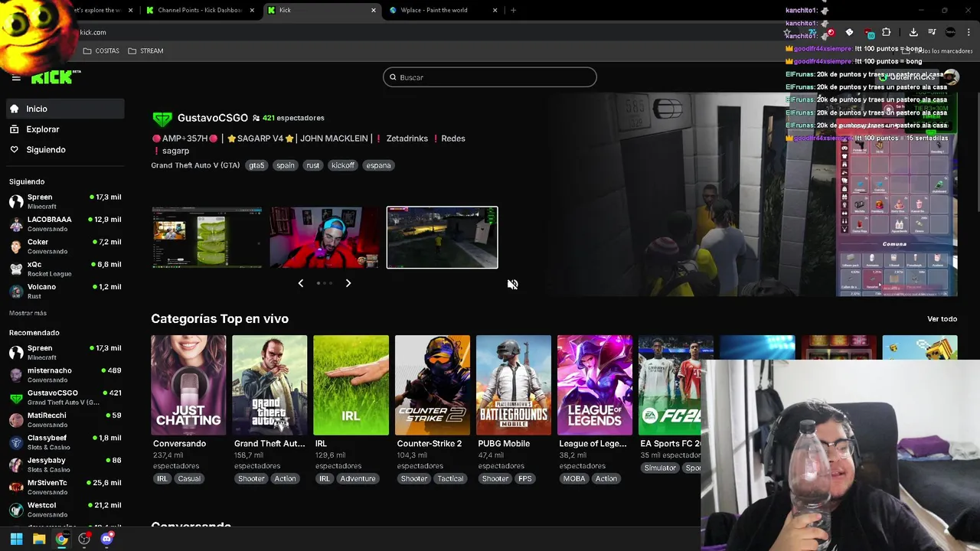
Task: Open Discord from taskbar
Action: tap(106, 539)
